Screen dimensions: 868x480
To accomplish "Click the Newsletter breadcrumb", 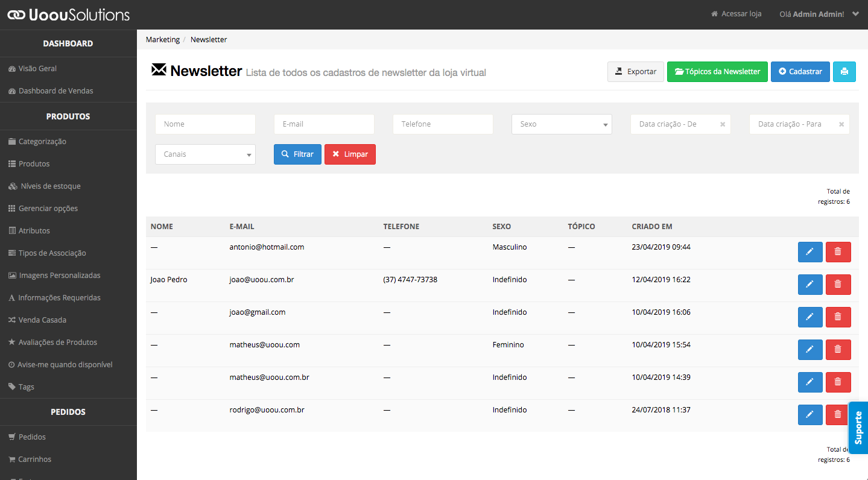I will pos(209,40).
